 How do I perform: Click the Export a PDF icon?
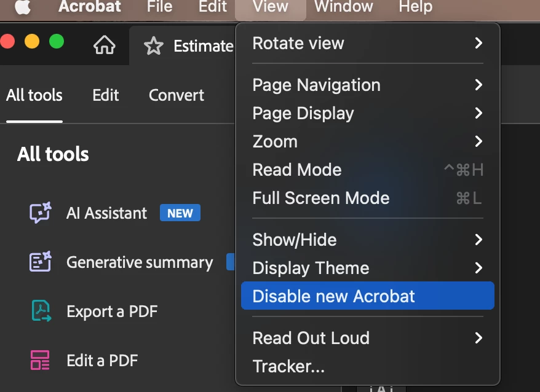41,311
